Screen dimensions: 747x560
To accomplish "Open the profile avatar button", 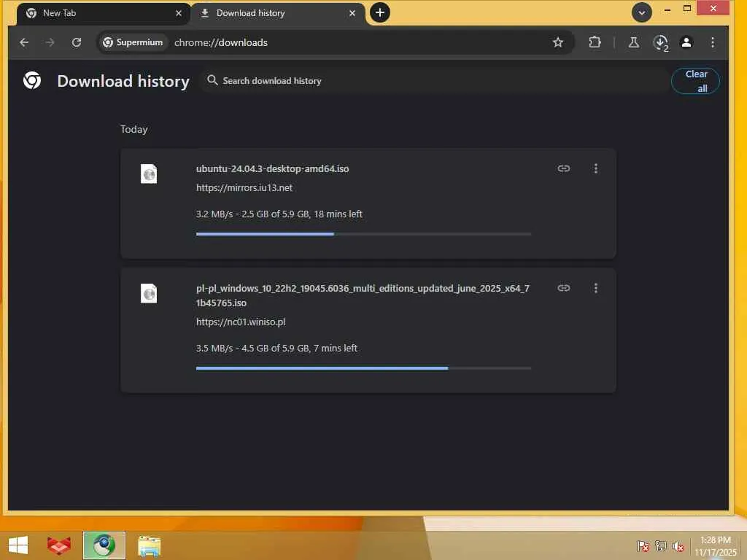I will click(x=686, y=42).
